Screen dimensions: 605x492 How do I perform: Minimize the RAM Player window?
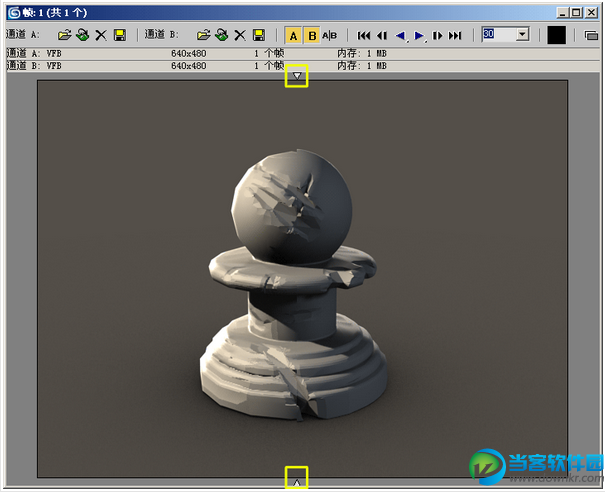click(x=563, y=13)
